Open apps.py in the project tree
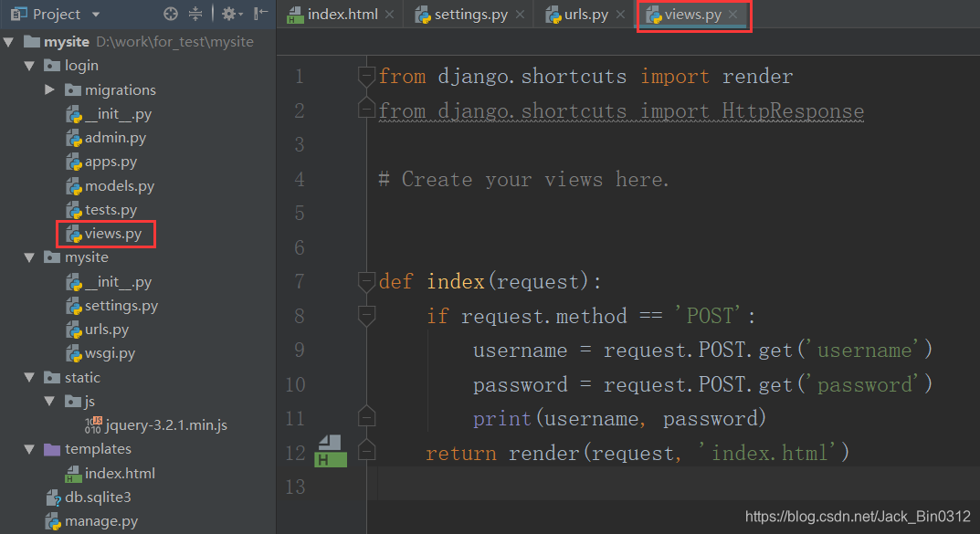980x534 pixels. (111, 162)
